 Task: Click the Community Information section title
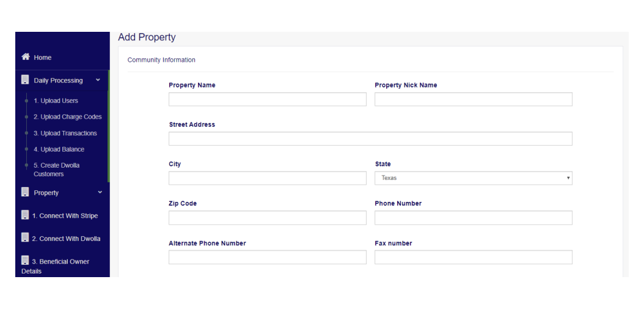click(x=161, y=60)
